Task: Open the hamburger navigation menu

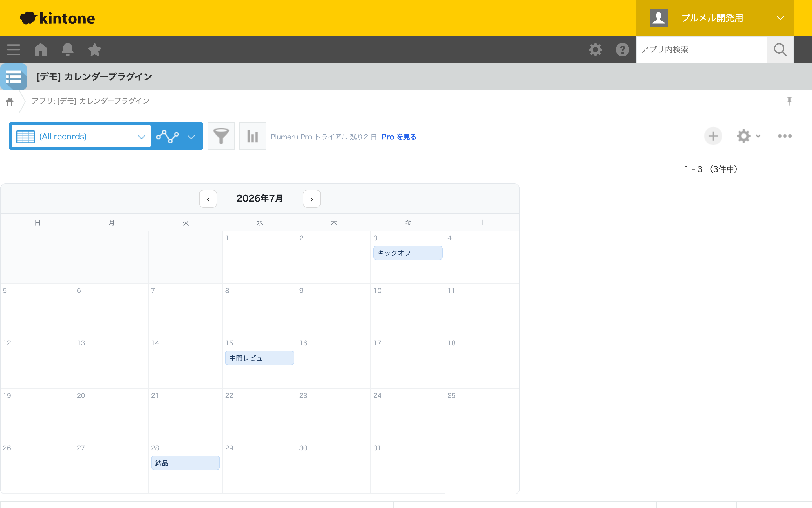Action: click(x=14, y=50)
